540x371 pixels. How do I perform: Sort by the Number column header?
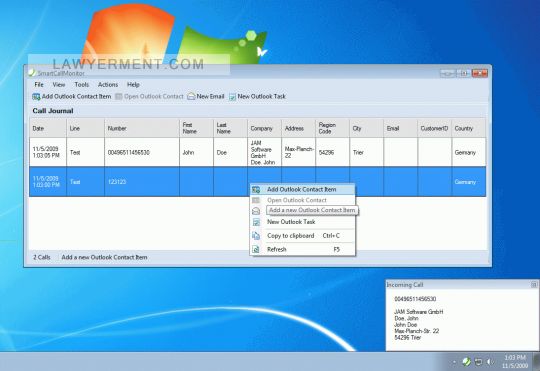(x=142, y=128)
